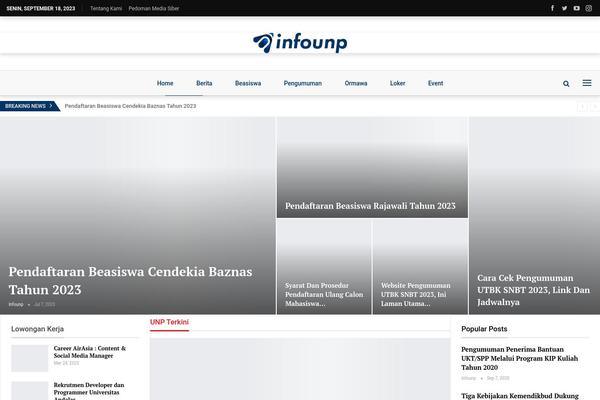600x400 pixels.
Task: Open post Pengumuman Penerima Bantuan UKT/SPP
Action: 519,358
